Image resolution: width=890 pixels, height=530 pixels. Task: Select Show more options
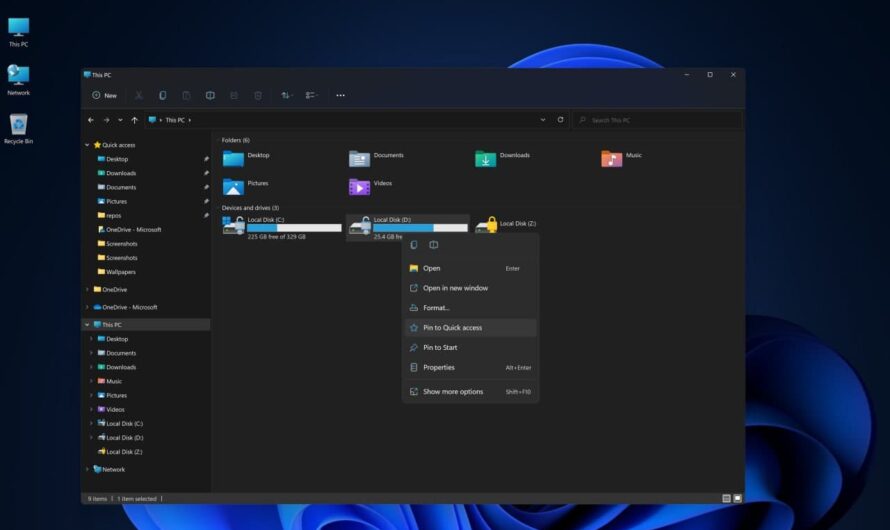click(471, 392)
